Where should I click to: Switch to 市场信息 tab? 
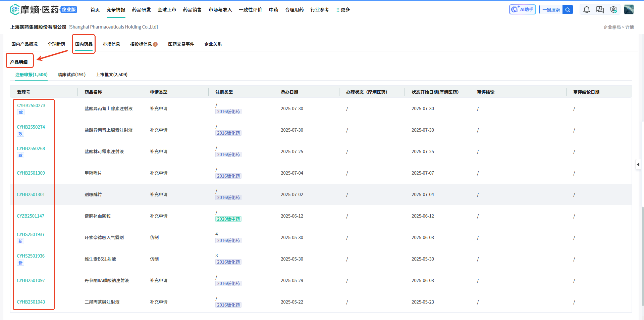click(111, 44)
